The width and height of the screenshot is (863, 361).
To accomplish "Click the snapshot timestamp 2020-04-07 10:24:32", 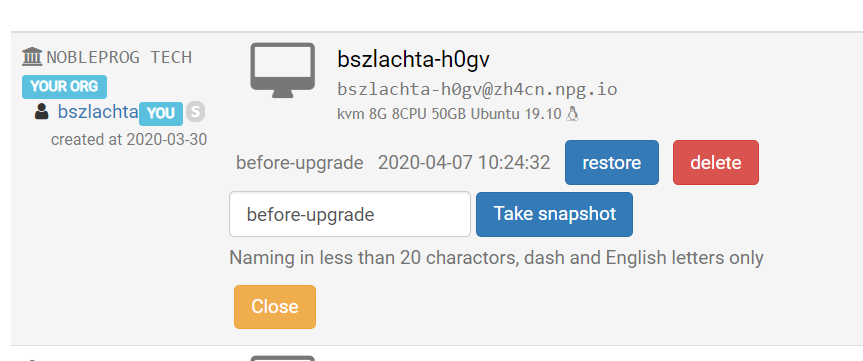I will pos(464,163).
